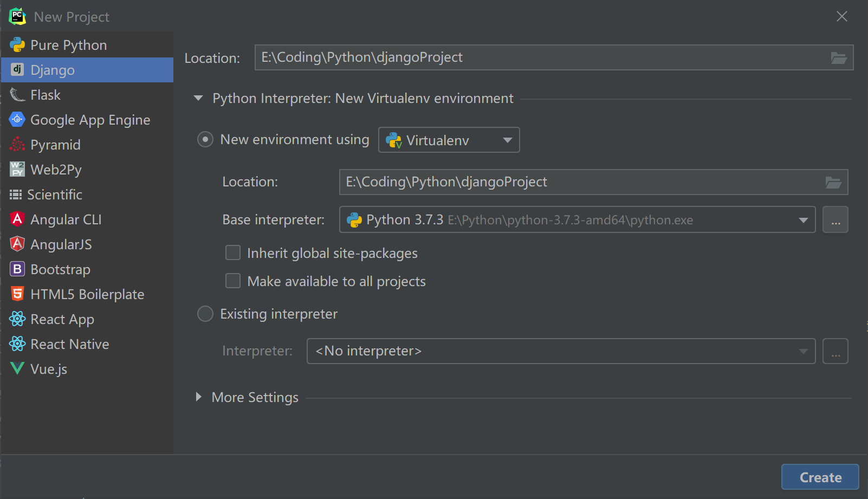Screen dimensions: 868x499
Task: Enable Inherit global site-packages checkbox
Action: coord(233,253)
